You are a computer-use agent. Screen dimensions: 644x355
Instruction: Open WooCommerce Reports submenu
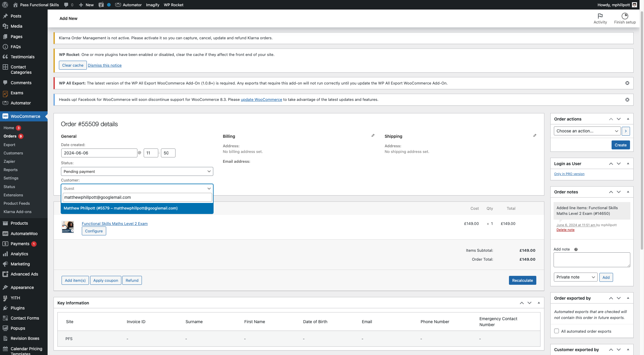pyautogui.click(x=10, y=170)
